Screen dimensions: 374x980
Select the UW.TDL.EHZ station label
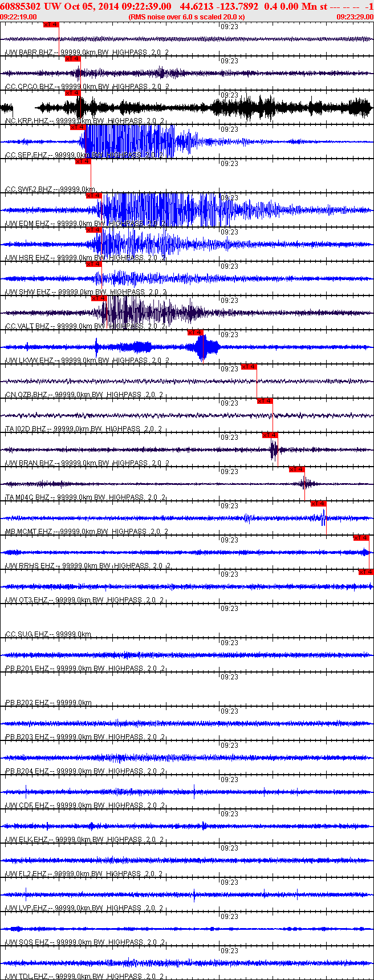click(85, 977)
